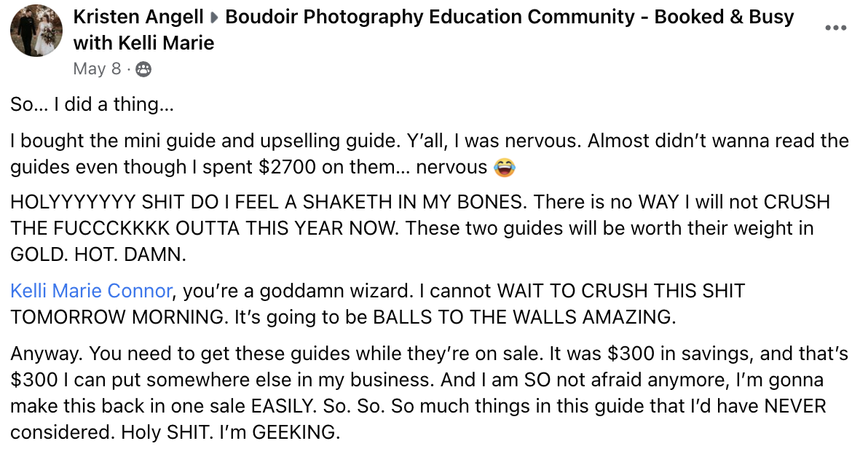Click the group audience privacy icon
868x449 pixels.
(143, 69)
